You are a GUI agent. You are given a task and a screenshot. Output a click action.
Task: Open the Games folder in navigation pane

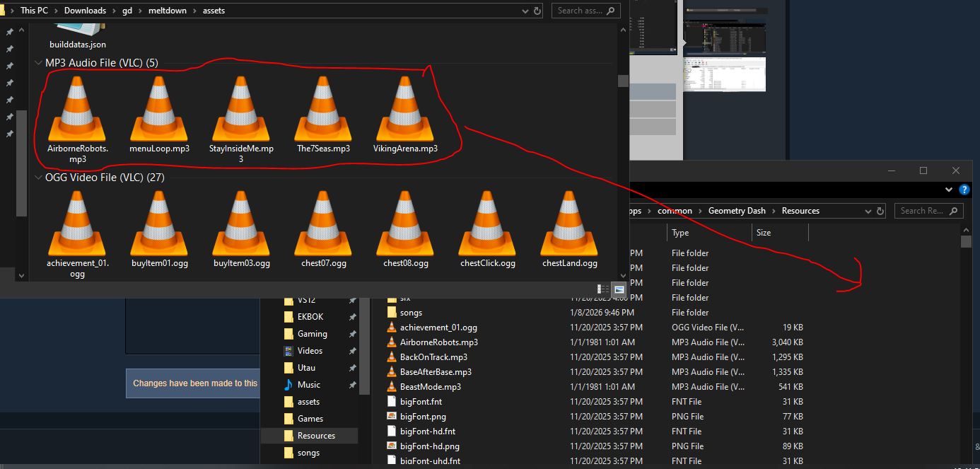310,419
